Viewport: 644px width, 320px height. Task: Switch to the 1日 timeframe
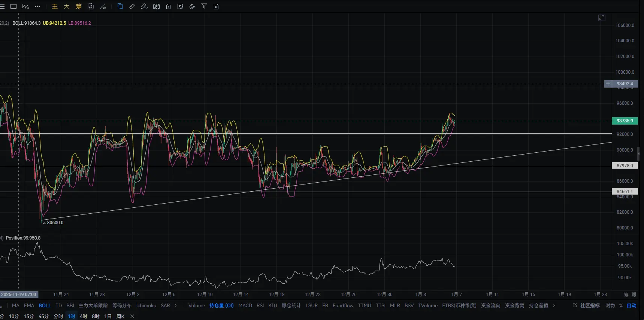click(x=108, y=316)
